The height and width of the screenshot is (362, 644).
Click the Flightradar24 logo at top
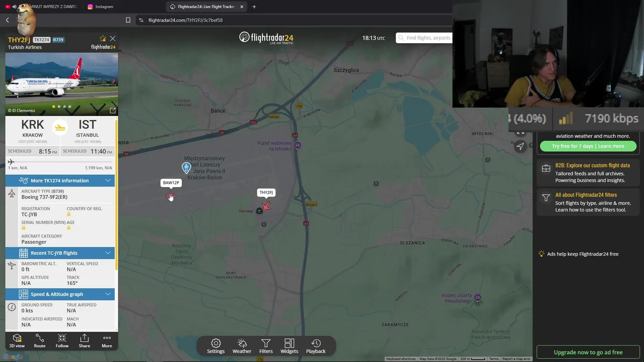(266, 38)
